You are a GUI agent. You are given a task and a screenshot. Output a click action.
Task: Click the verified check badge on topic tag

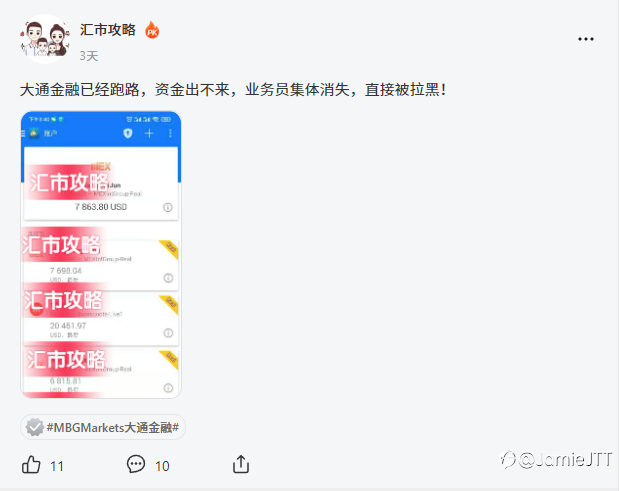point(34,427)
